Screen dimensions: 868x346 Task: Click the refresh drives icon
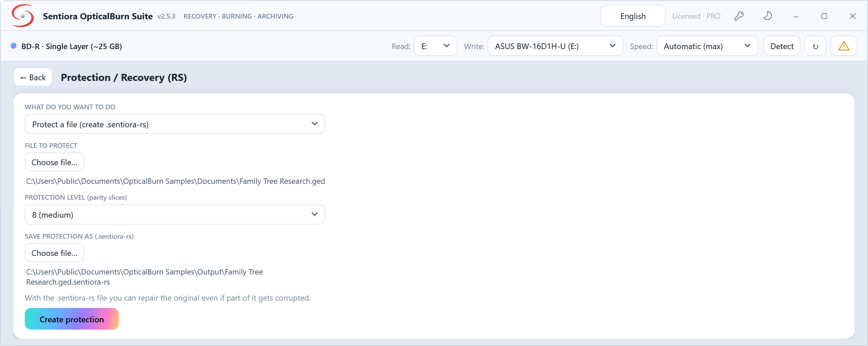coord(815,46)
